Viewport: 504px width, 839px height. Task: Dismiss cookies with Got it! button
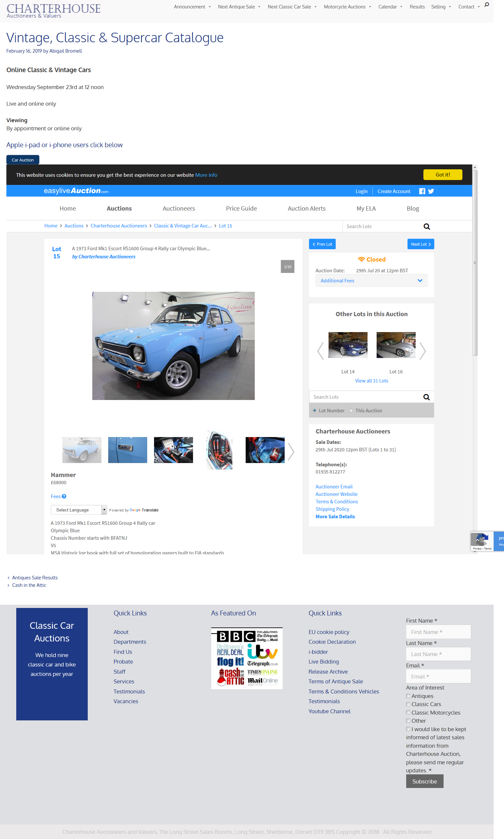pos(443,174)
